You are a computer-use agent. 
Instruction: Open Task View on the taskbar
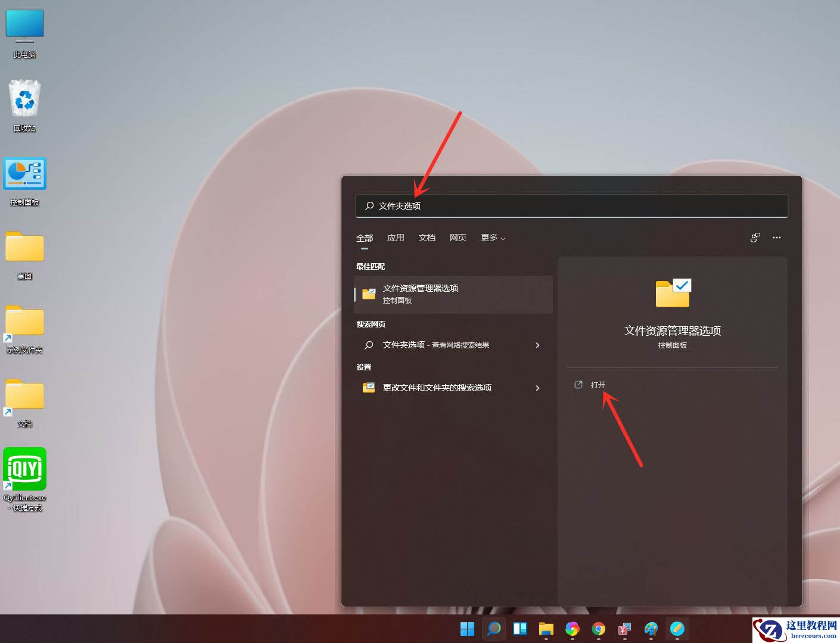[519, 628]
